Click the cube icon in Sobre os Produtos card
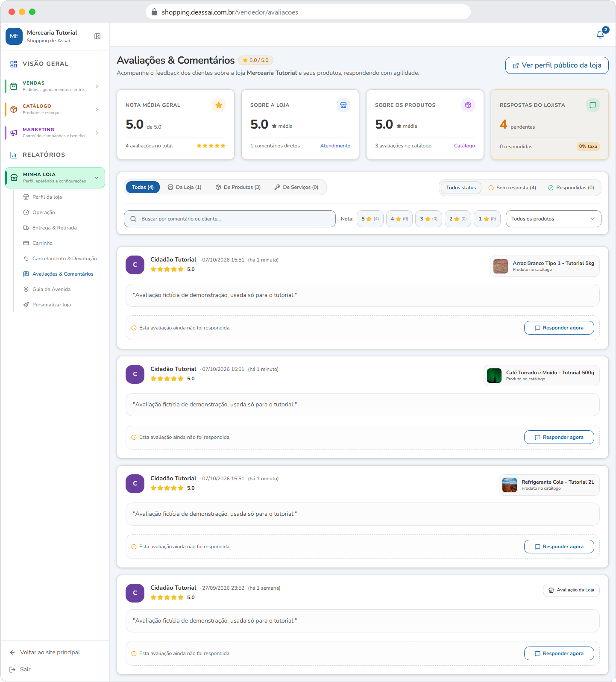Image resolution: width=616 pixels, height=682 pixels. [x=468, y=105]
